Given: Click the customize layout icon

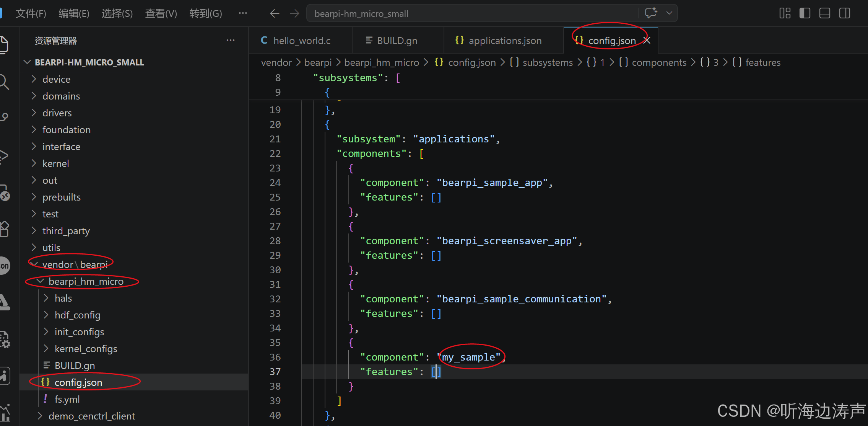Looking at the screenshot, I should (785, 13).
